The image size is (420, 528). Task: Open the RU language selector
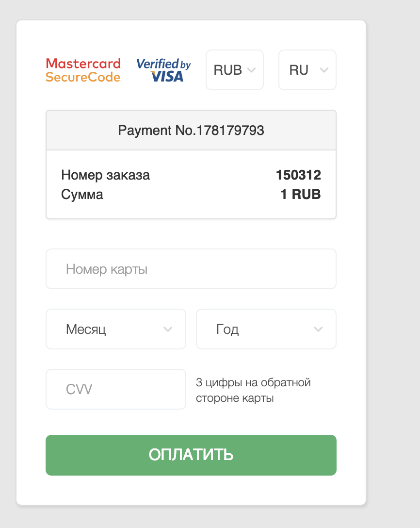tap(307, 70)
